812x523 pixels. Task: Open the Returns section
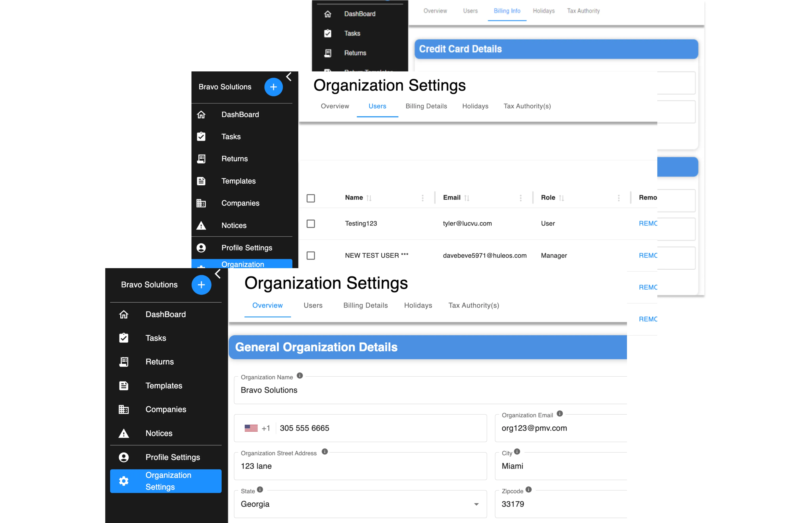(159, 361)
